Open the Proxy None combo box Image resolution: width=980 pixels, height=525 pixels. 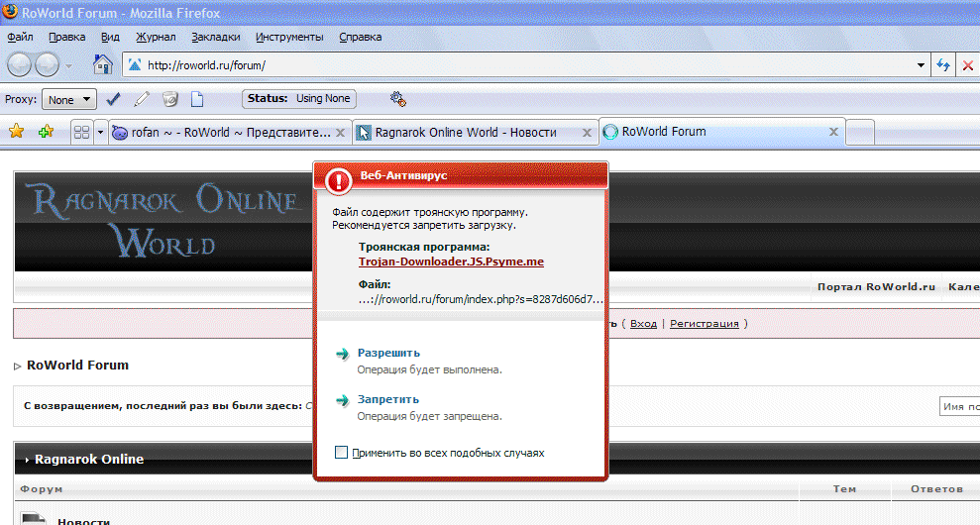pos(68,99)
